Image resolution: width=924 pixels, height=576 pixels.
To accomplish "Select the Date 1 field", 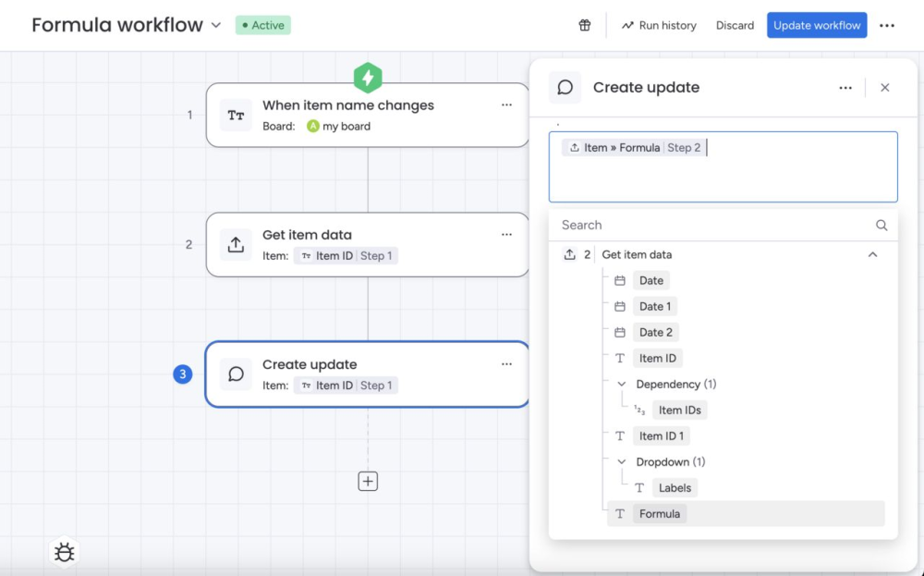I will [655, 307].
